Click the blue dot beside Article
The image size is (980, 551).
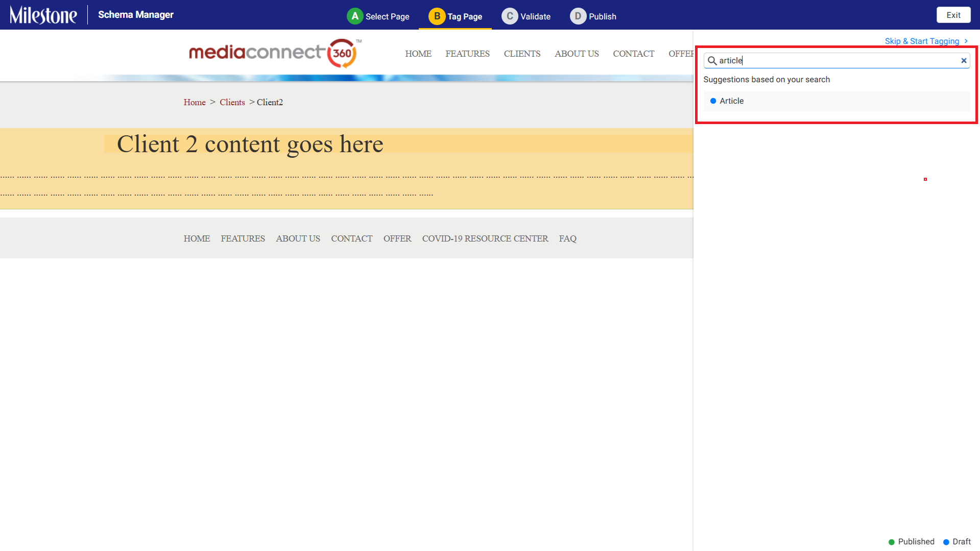coord(713,101)
